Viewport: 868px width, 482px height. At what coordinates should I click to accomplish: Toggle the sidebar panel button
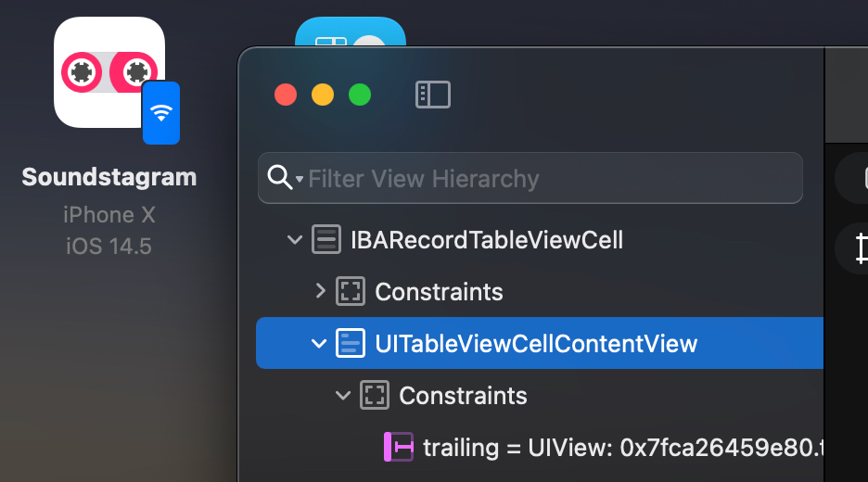pyautogui.click(x=432, y=95)
